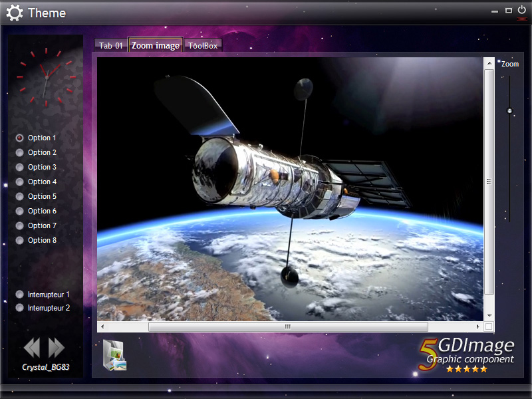532x399 pixels.
Task: Click the Zoom slider knob
Action: (x=509, y=110)
